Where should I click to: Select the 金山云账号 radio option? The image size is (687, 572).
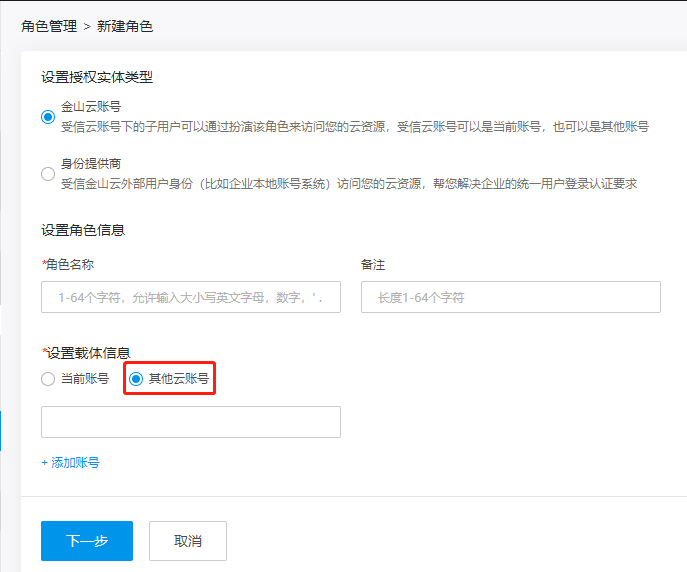48,117
